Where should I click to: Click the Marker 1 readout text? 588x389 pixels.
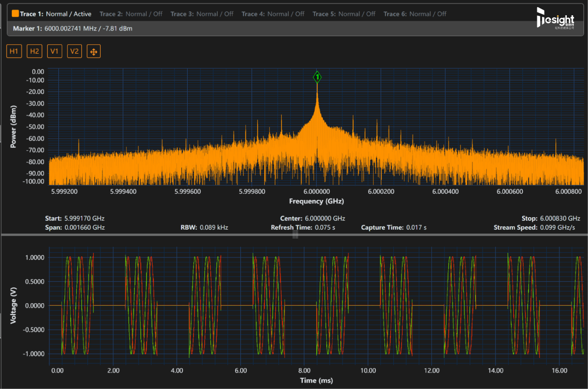pos(72,28)
